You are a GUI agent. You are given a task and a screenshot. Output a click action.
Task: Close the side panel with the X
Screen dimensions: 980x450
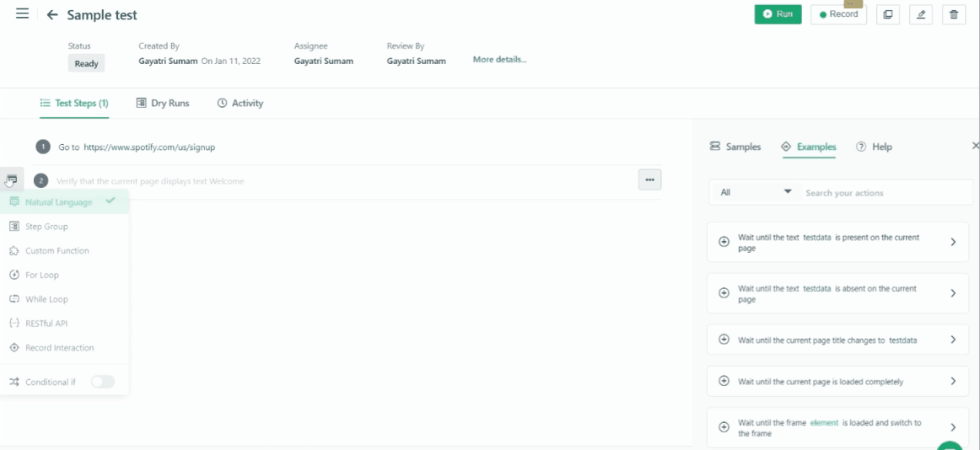tap(975, 146)
